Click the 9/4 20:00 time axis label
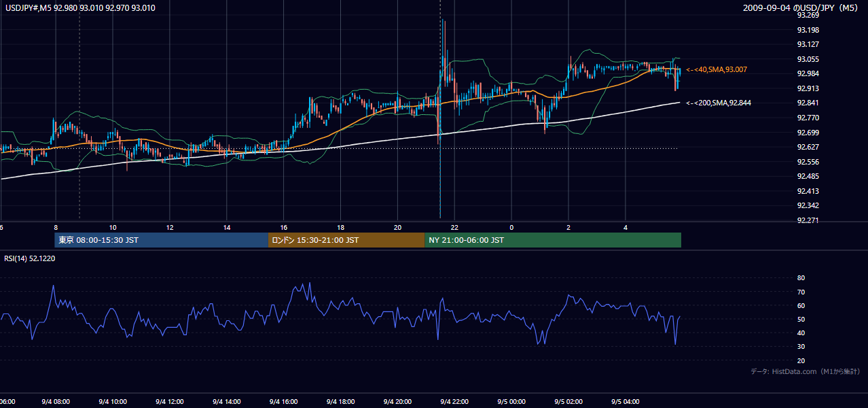Screen dimensions: 868x408 click(x=397, y=402)
